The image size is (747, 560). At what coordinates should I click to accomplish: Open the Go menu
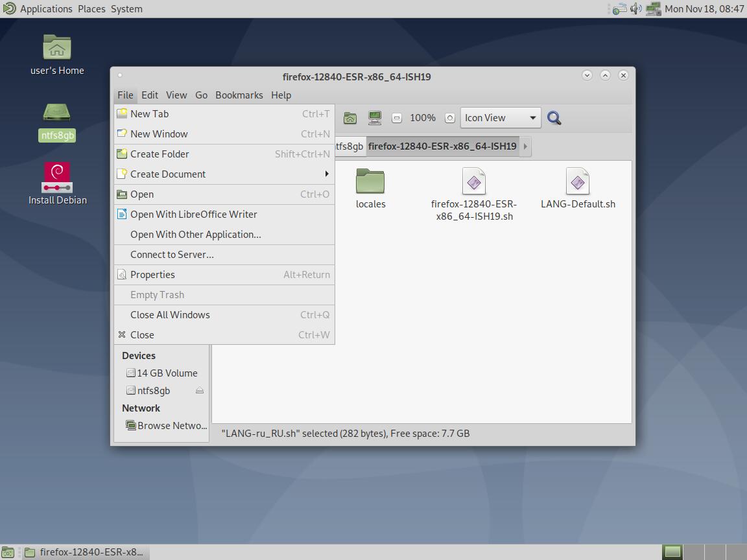click(x=202, y=95)
